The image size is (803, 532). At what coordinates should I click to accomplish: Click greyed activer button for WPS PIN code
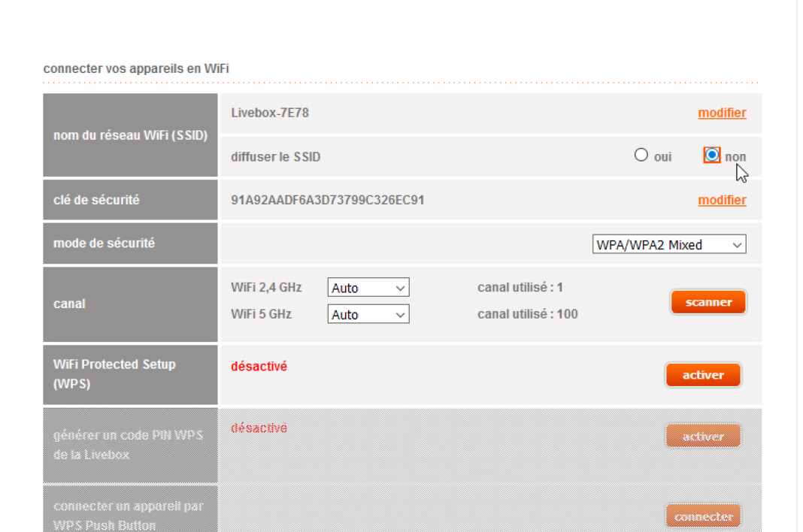[x=703, y=436]
